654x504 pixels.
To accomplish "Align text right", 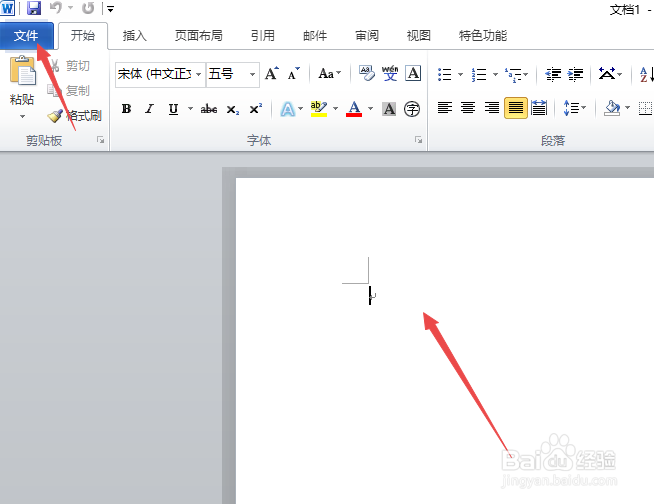I will click(492, 108).
